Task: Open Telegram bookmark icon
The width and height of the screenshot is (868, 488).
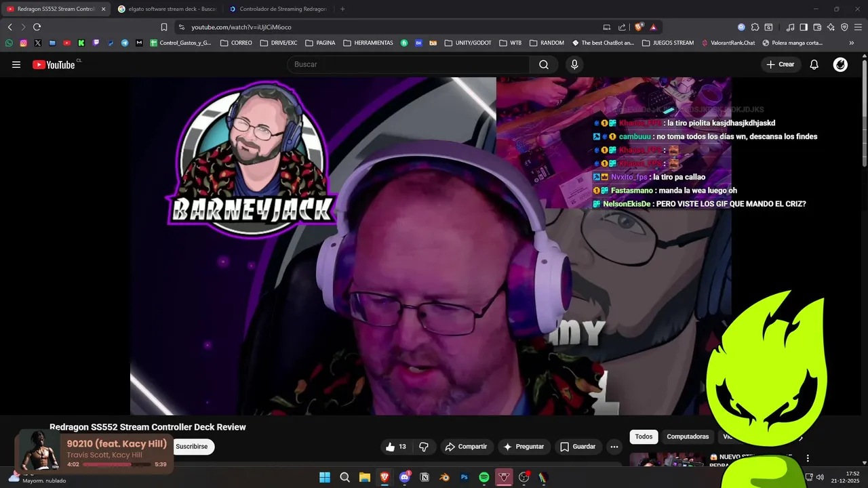Action: (125, 43)
